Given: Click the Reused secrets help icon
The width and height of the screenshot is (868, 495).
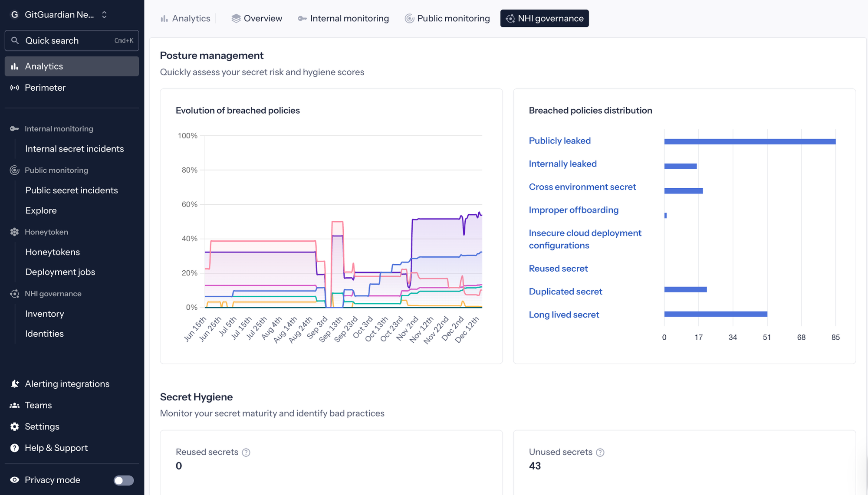Looking at the screenshot, I should (x=246, y=452).
